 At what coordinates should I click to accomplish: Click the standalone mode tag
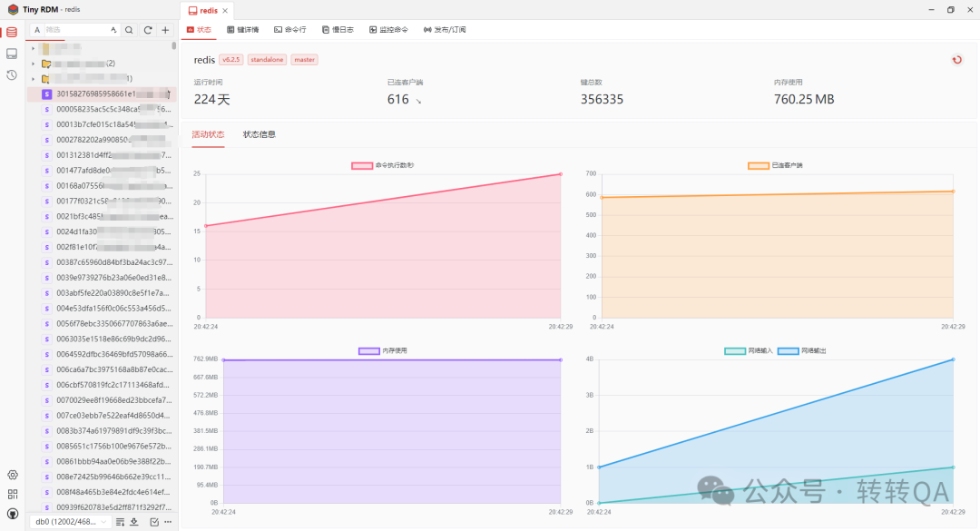[x=267, y=60]
